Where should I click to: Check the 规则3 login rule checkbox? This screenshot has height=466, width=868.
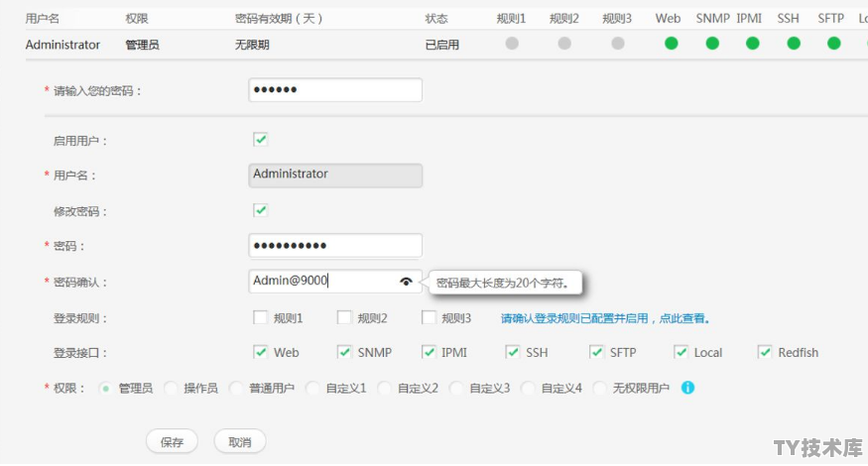(x=429, y=317)
